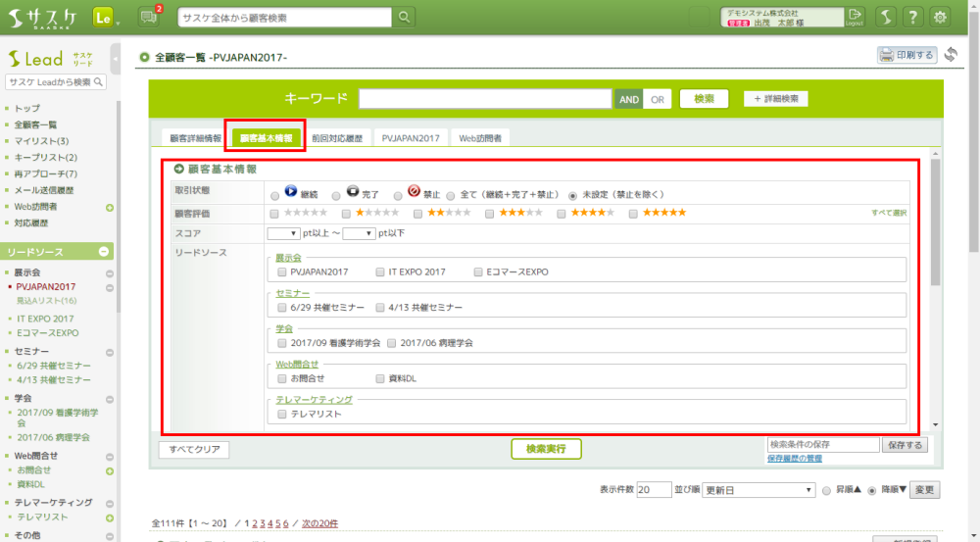Open the Le app switcher badge
Image resolution: width=980 pixels, height=542 pixels.
(x=103, y=18)
